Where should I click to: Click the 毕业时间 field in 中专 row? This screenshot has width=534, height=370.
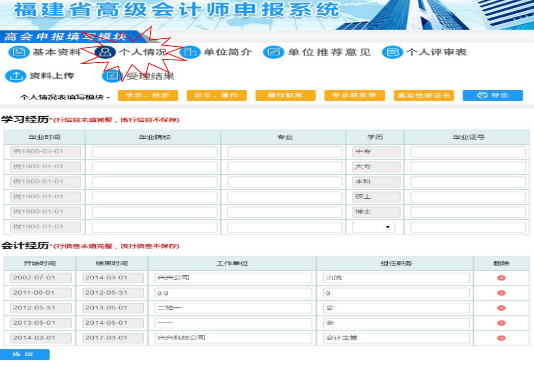[45, 152]
